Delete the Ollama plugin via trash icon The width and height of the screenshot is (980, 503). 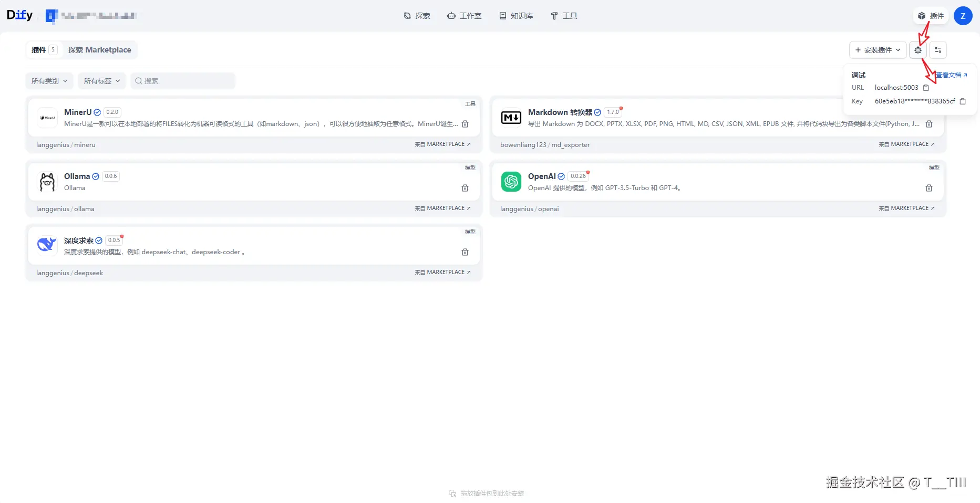(465, 188)
